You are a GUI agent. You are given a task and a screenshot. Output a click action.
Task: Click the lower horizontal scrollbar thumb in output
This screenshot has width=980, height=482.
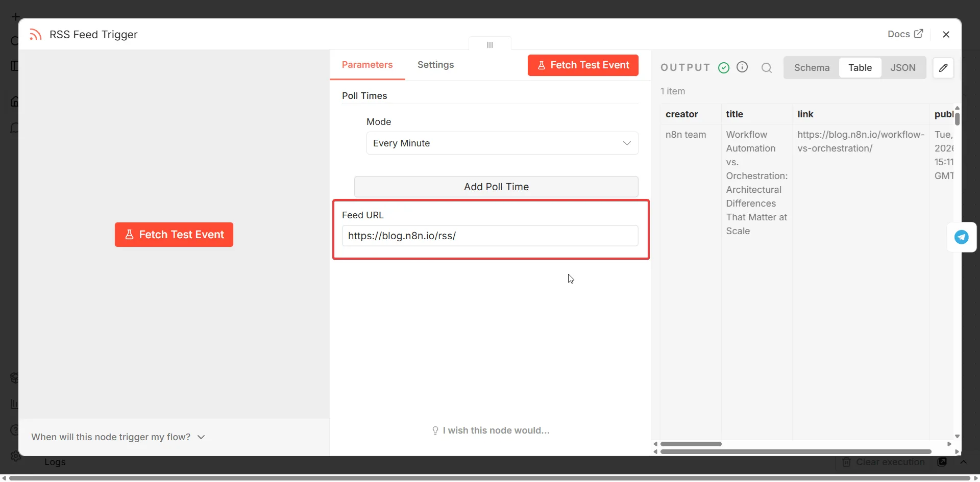796,452
